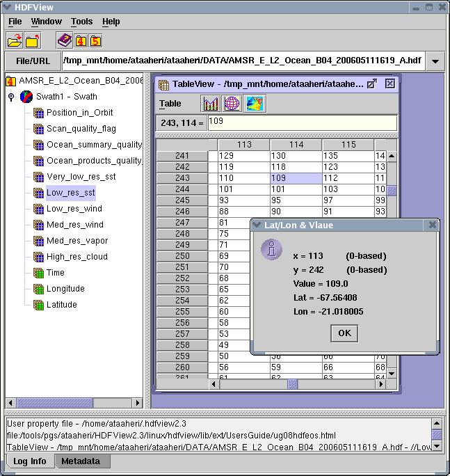Image resolution: width=450 pixels, height=476 pixels.
Task: Select the Low_res_sst dataset
Action: tap(70, 193)
